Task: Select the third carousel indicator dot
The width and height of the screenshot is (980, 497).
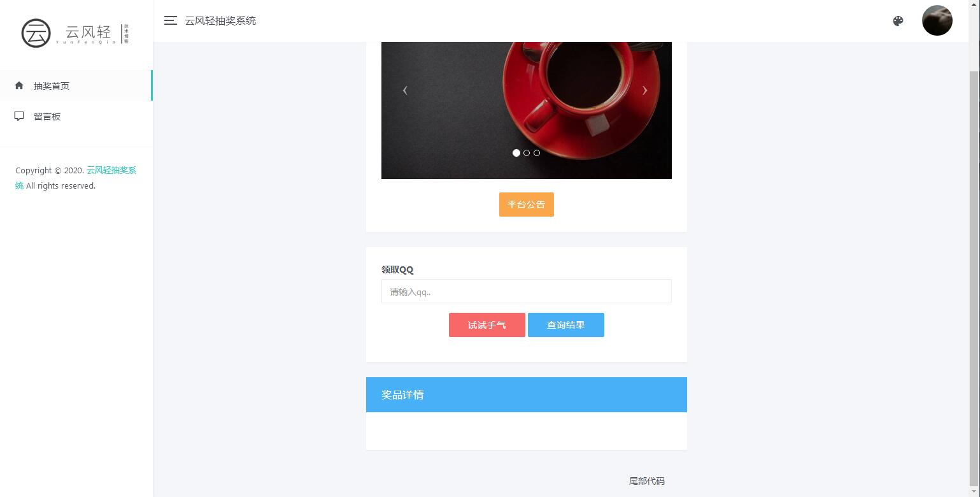Action: click(537, 153)
